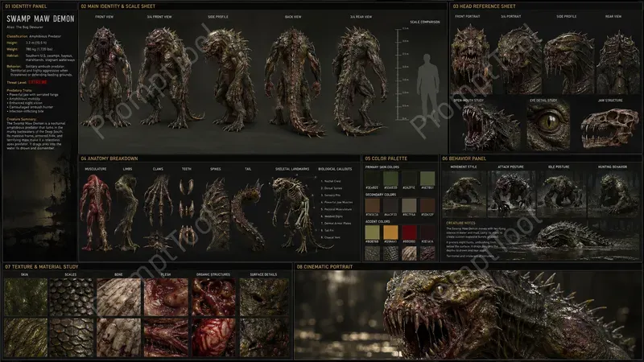Screen dimensions: 644x362
Task: Click the 'PRIMARY SKIN COLORS' label
Action: point(382,167)
